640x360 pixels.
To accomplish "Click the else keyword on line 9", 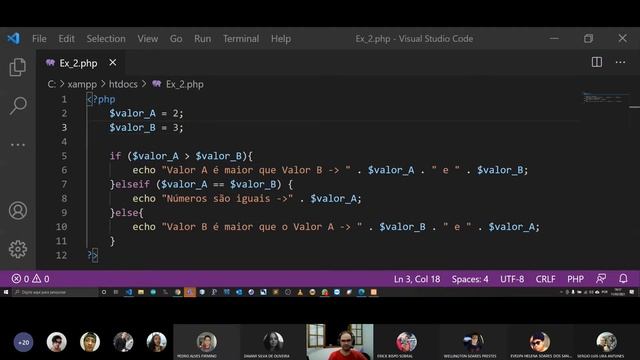I will 127,213.
